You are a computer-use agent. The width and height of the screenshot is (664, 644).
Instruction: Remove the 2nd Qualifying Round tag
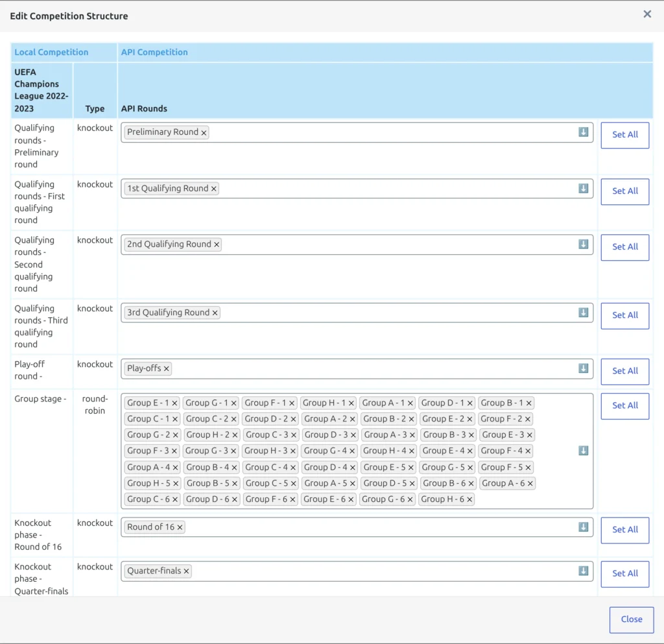click(217, 244)
